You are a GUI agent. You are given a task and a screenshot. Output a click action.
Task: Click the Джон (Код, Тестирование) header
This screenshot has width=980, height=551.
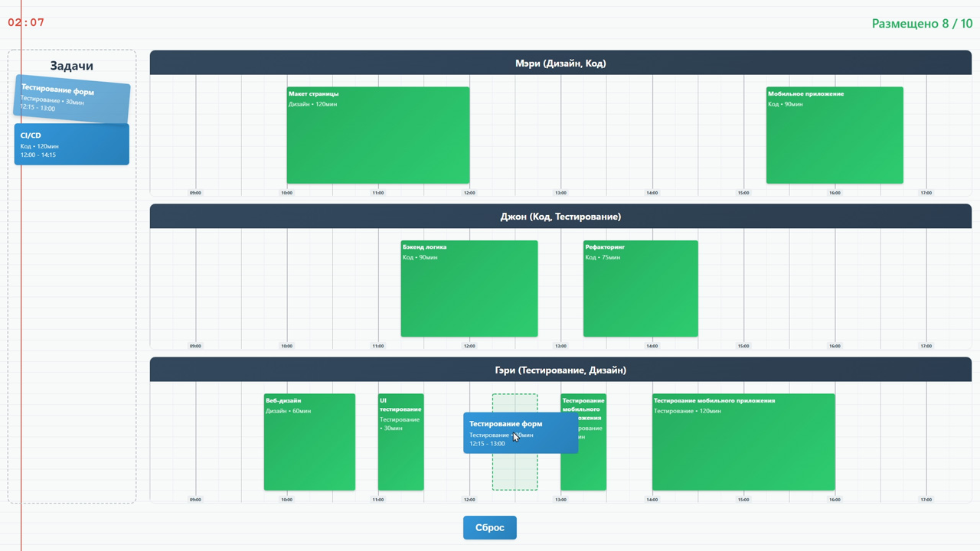click(x=560, y=217)
